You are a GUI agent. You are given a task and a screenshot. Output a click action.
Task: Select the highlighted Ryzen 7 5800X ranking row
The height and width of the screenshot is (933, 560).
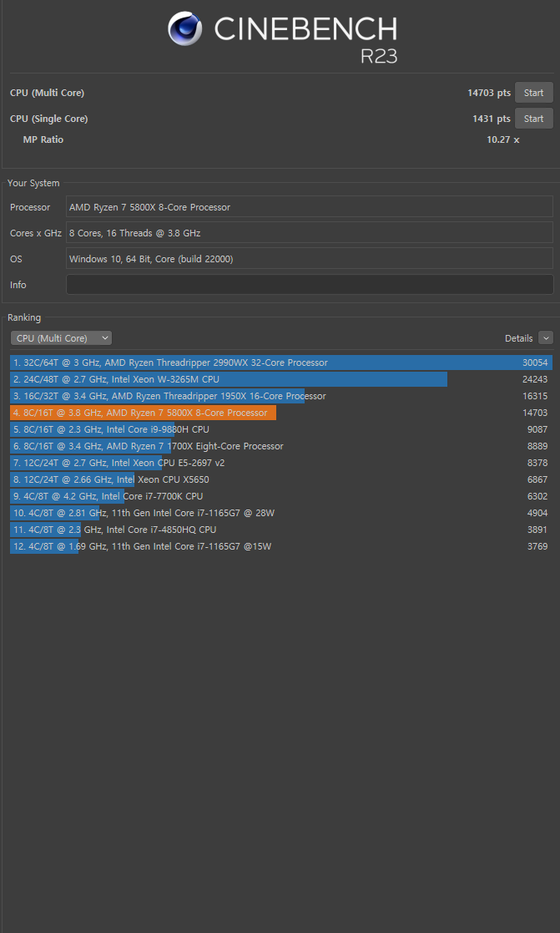[x=281, y=413]
